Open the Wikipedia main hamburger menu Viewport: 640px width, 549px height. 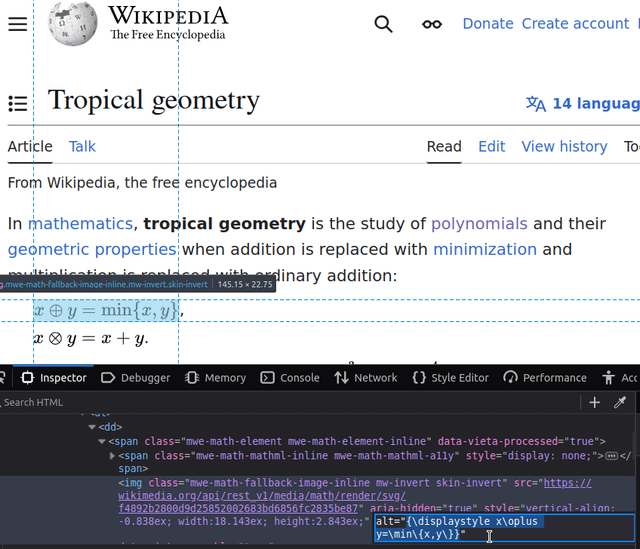(x=17, y=24)
